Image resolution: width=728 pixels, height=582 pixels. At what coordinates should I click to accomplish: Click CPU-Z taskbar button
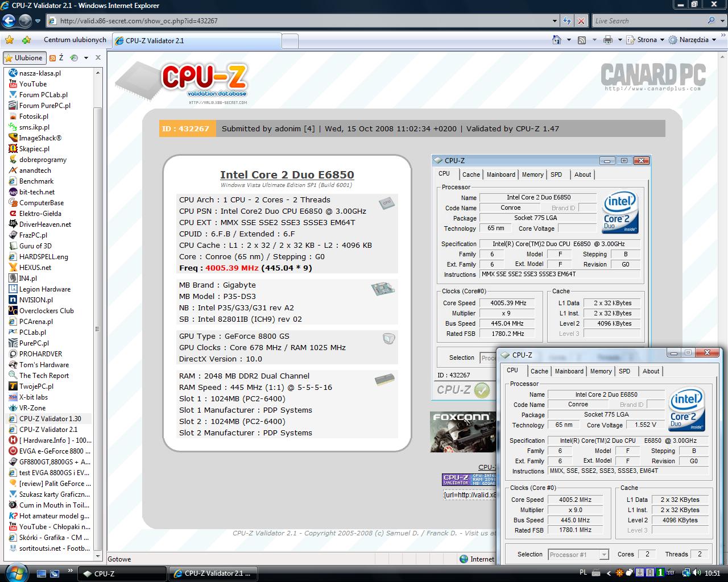(121, 573)
